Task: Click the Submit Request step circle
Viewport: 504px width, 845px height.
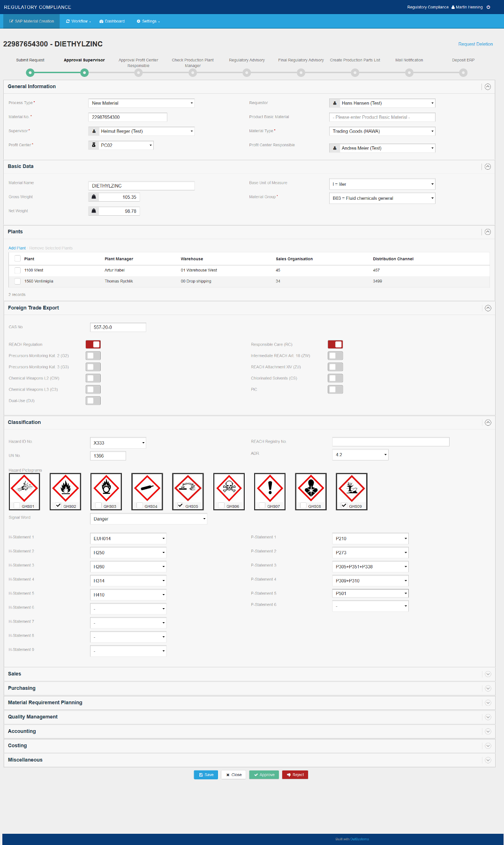Action: [x=30, y=73]
